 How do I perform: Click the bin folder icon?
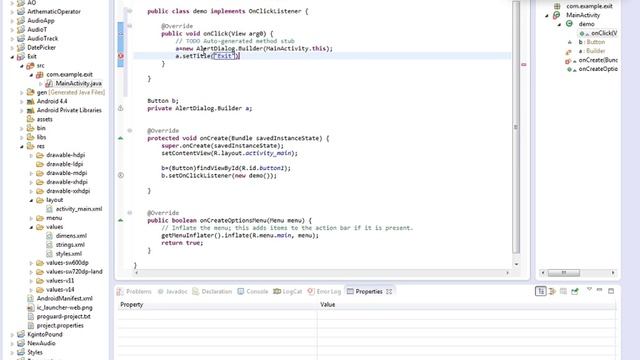30,128
